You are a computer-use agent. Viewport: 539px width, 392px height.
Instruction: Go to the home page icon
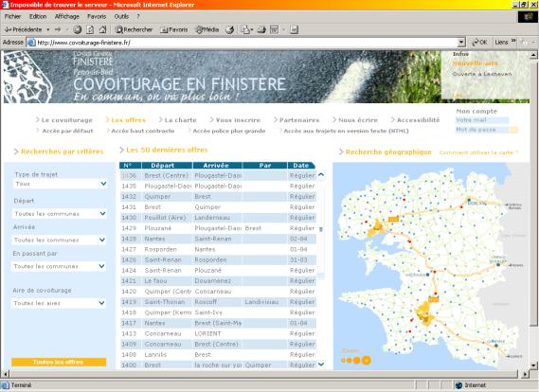point(102,30)
